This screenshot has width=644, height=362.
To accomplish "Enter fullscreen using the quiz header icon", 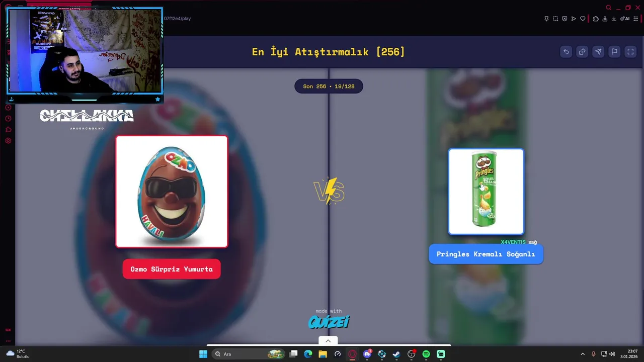I will pos(630,52).
